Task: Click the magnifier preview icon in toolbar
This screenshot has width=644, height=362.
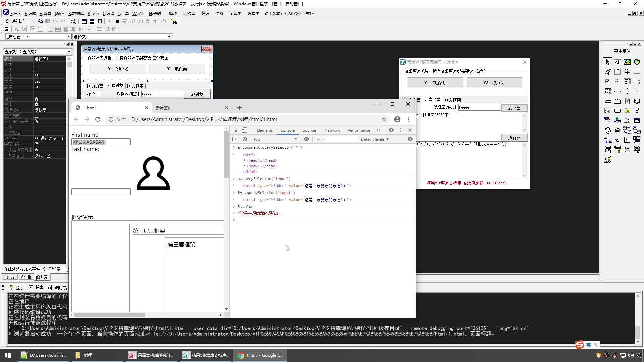Action: [73, 21]
